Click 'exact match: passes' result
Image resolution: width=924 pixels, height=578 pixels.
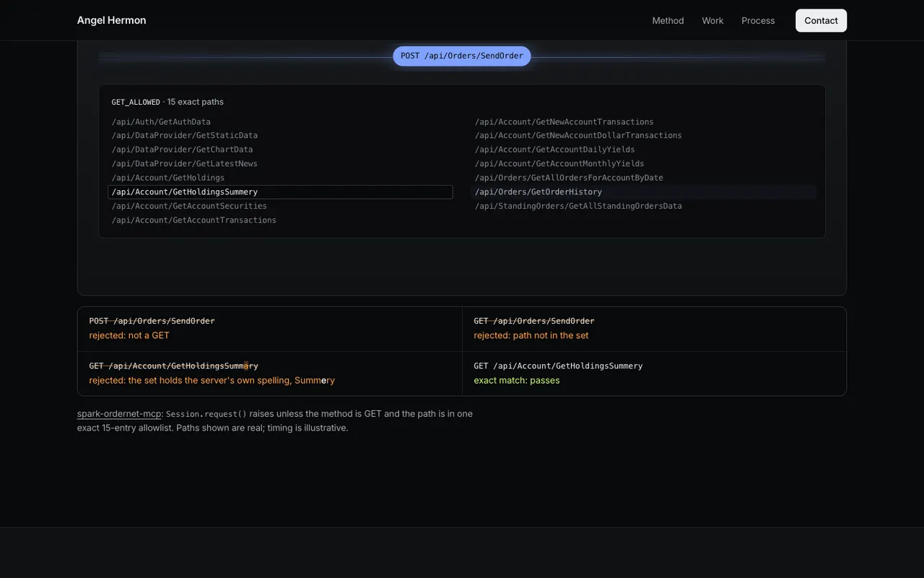pos(516,380)
